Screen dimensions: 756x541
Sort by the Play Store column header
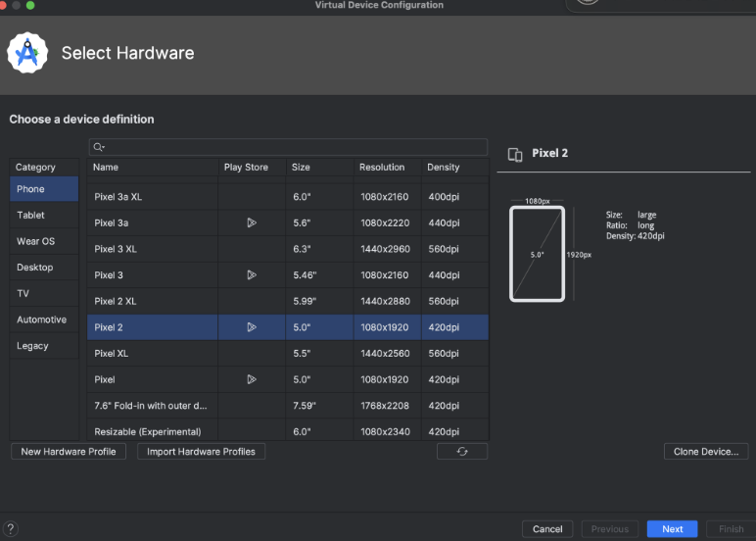[x=252, y=167]
